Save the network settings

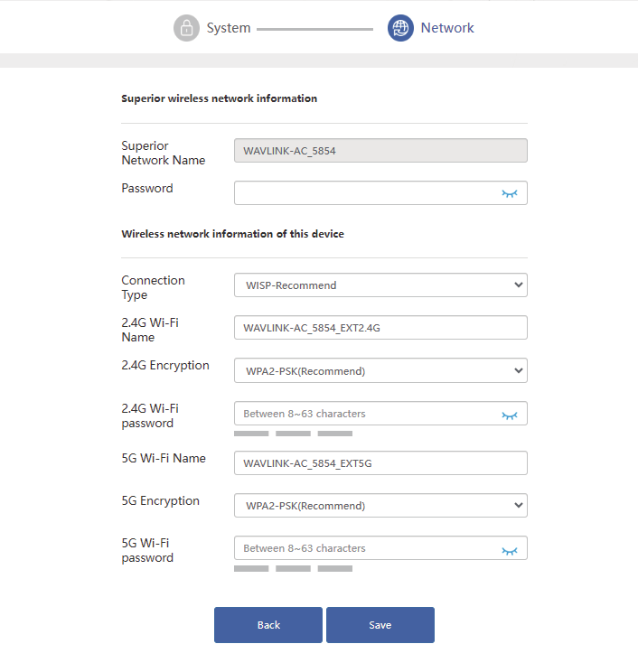click(x=380, y=625)
